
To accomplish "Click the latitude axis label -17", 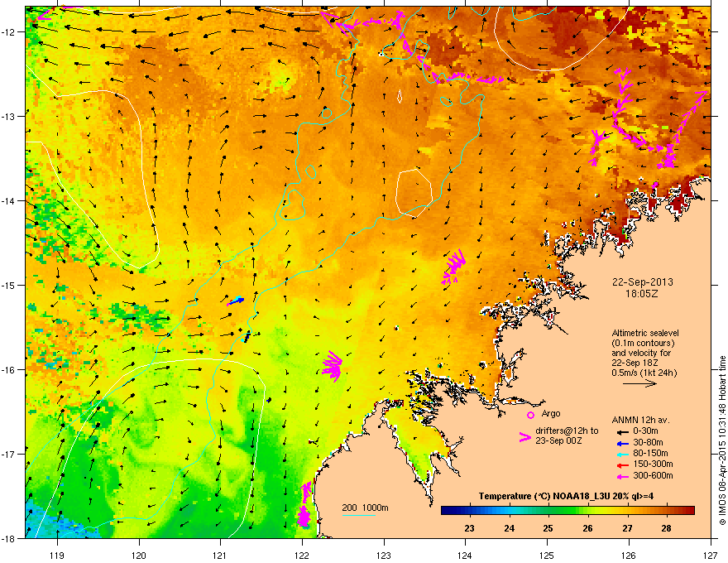I will point(8,454).
